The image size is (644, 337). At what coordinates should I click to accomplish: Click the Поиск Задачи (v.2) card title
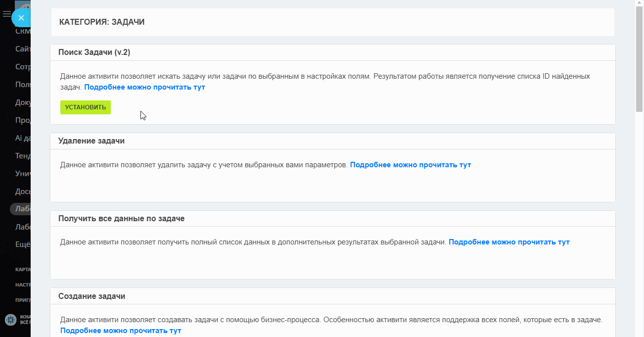tap(94, 52)
